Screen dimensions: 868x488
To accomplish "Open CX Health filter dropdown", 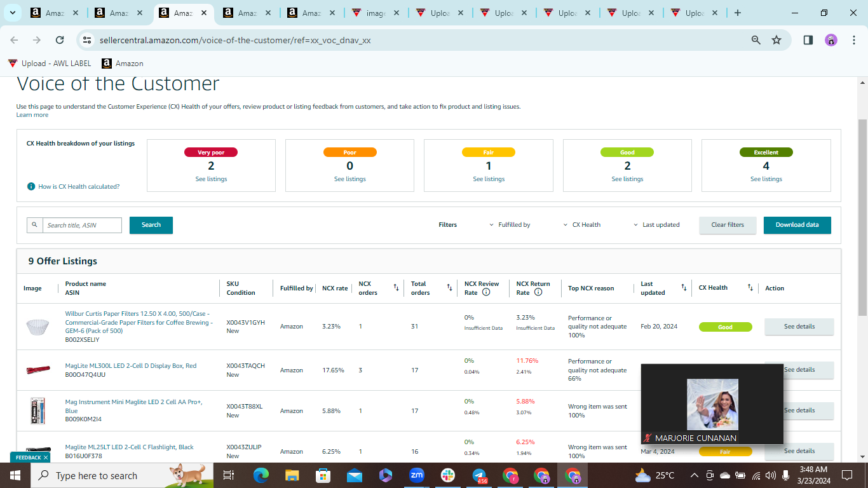I will click(582, 225).
